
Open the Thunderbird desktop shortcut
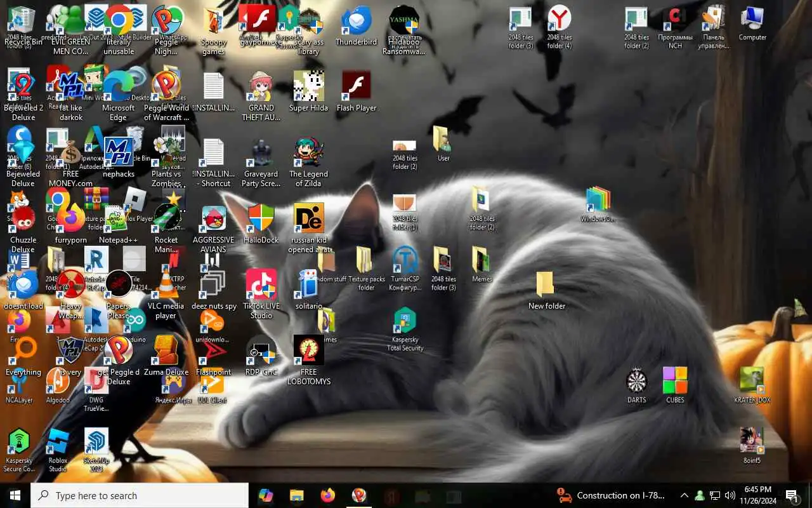357,27
